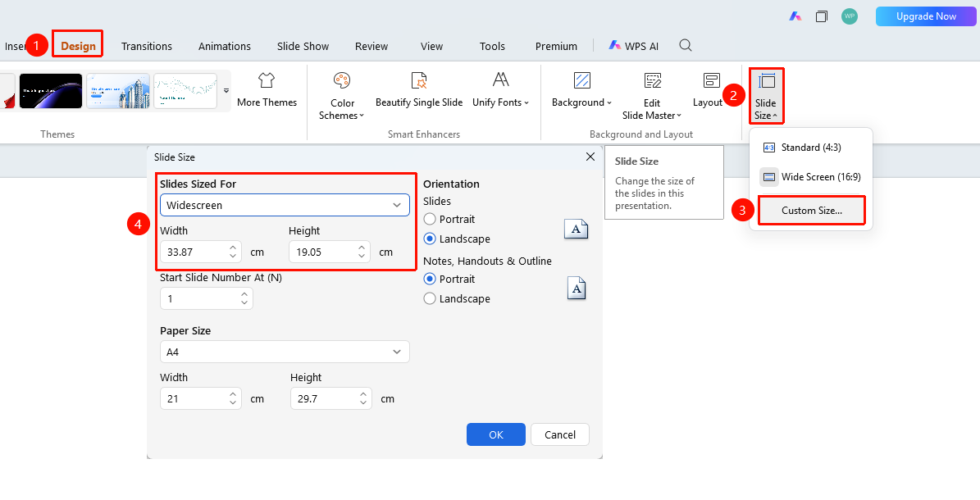Switch to the Transitions tab

(x=147, y=46)
